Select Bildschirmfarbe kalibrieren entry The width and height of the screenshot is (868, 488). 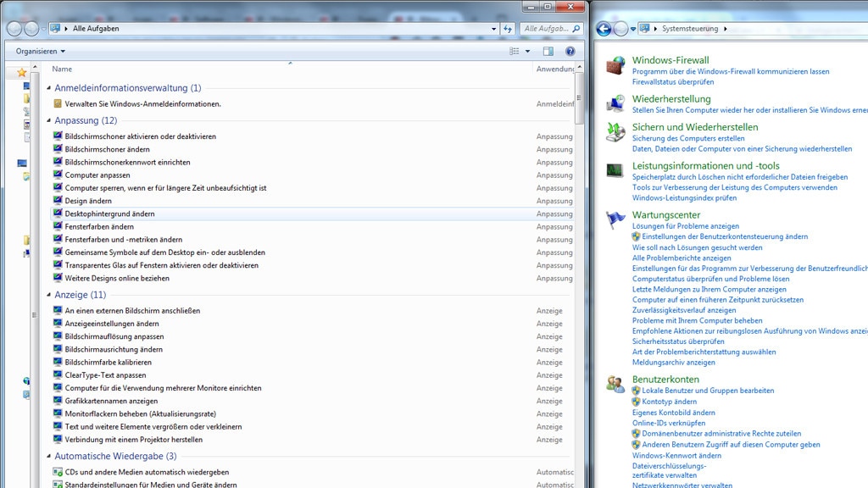108,363
